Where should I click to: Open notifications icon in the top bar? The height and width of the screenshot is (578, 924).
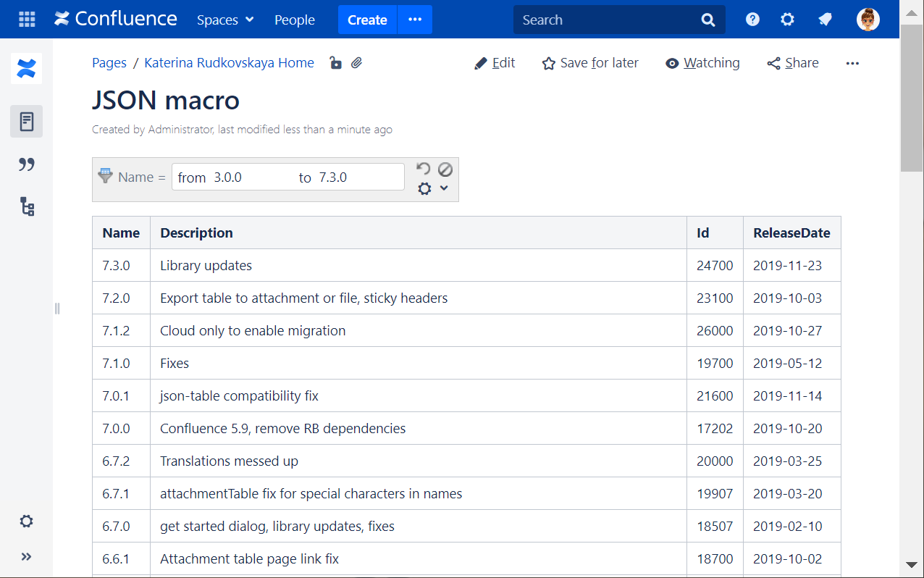825,20
